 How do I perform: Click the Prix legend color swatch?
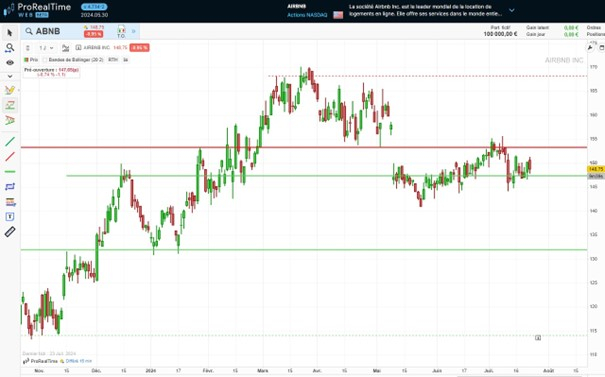point(26,60)
